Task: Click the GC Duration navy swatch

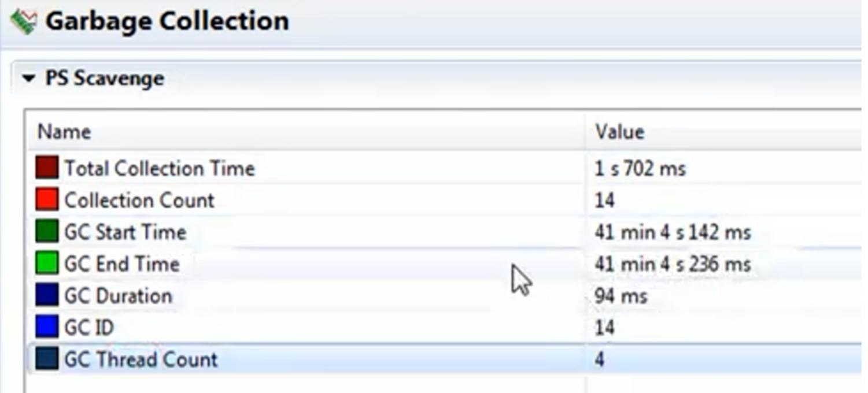Action: pyautogui.click(x=47, y=296)
